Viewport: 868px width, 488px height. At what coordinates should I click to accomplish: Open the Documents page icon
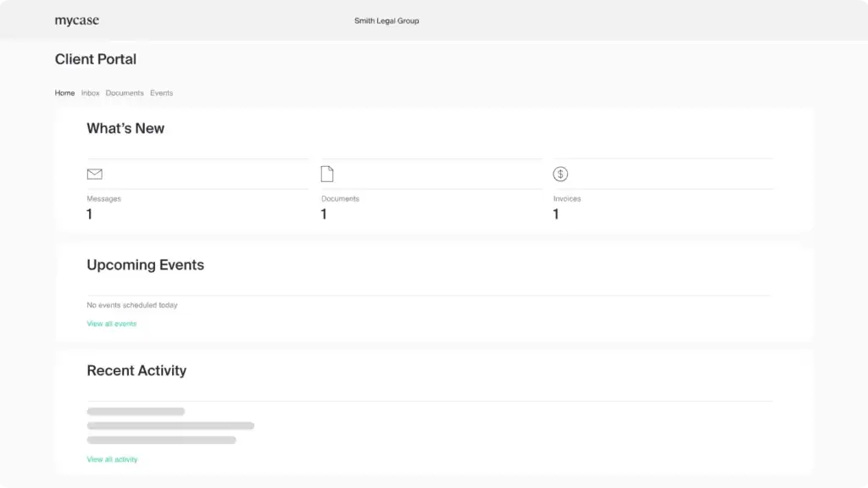point(327,174)
